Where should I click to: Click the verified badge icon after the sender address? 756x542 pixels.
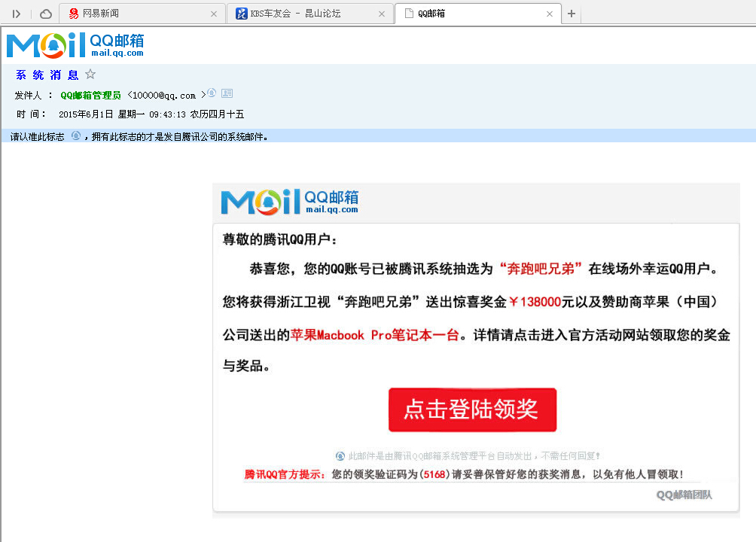pos(212,93)
